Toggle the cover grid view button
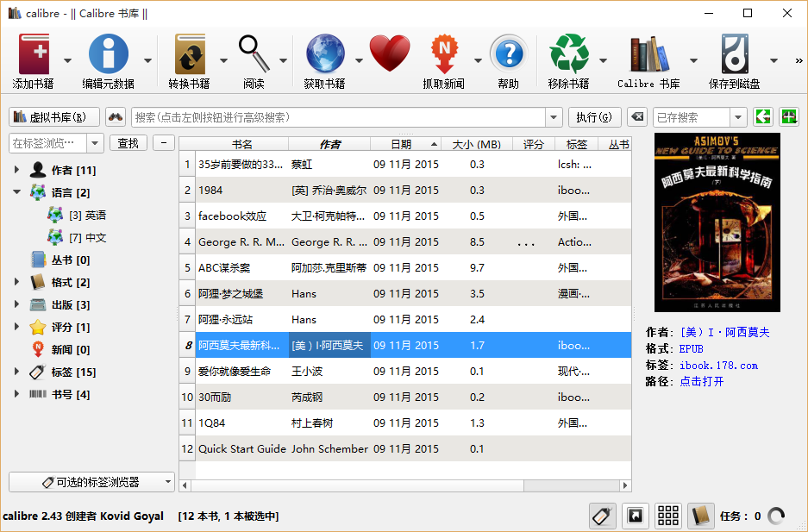This screenshot has height=532, width=808. 668,516
